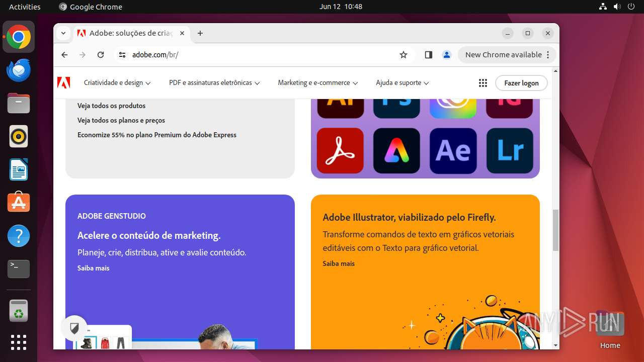Viewport: 644px width, 362px height.
Task: Click the Adobe logo in site header
Action: [64, 82]
